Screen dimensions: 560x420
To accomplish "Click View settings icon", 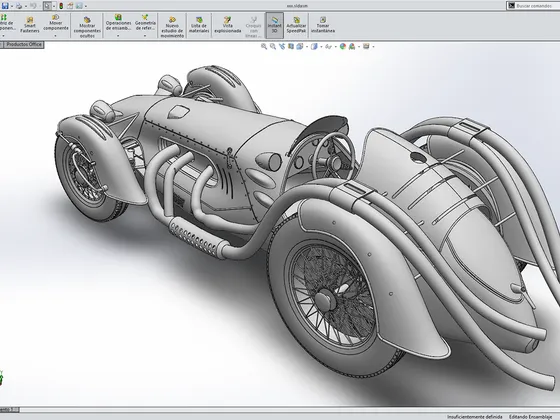I will pos(366,46).
